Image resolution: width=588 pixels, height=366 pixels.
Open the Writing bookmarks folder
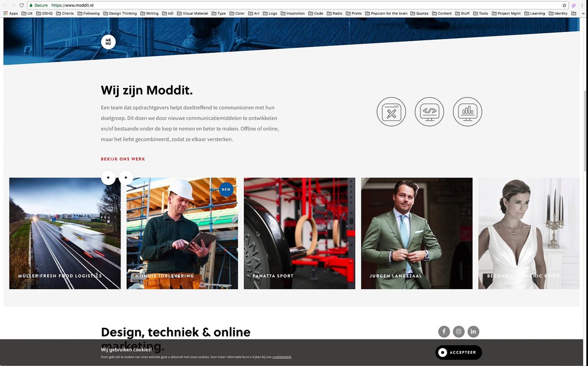point(149,13)
